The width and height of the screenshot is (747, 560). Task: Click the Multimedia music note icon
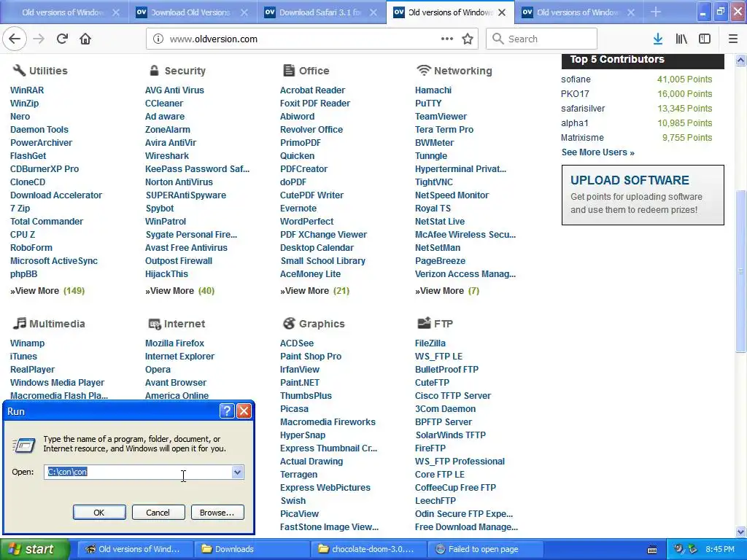[19, 323]
